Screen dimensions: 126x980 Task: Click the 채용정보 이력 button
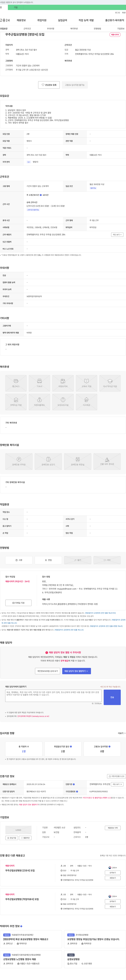pyautogui.click(x=113, y=828)
